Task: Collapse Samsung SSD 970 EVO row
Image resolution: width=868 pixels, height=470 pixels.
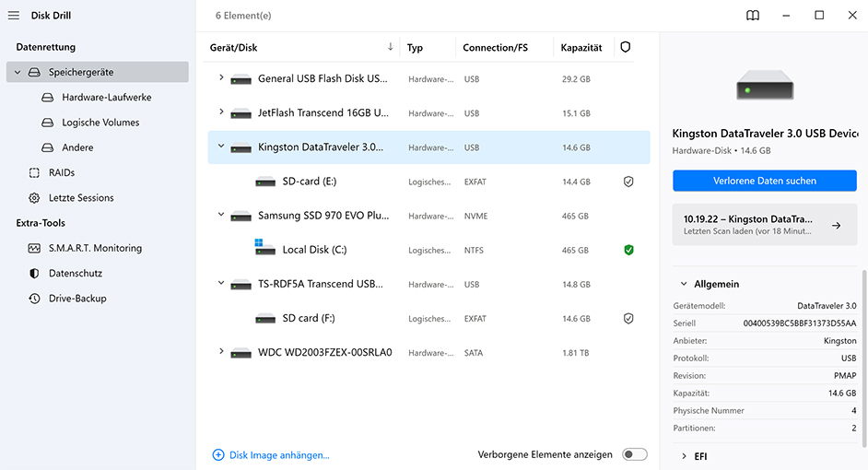Action: click(221, 214)
